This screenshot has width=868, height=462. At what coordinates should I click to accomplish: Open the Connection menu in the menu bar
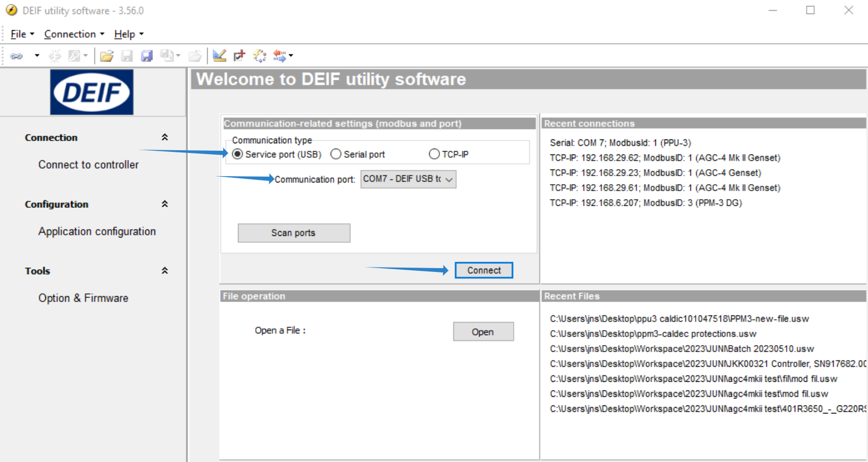pos(74,34)
